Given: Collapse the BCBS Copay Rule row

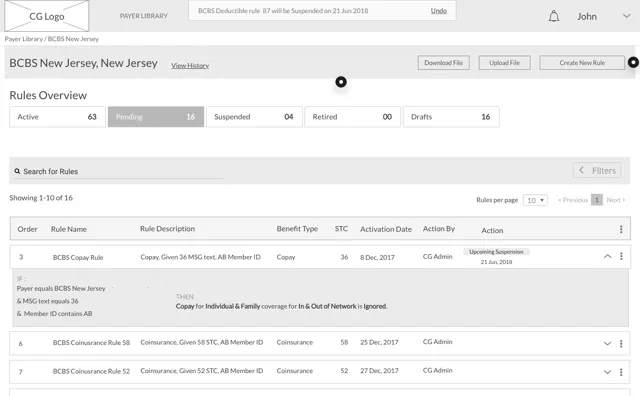Looking at the screenshot, I should click(607, 256).
